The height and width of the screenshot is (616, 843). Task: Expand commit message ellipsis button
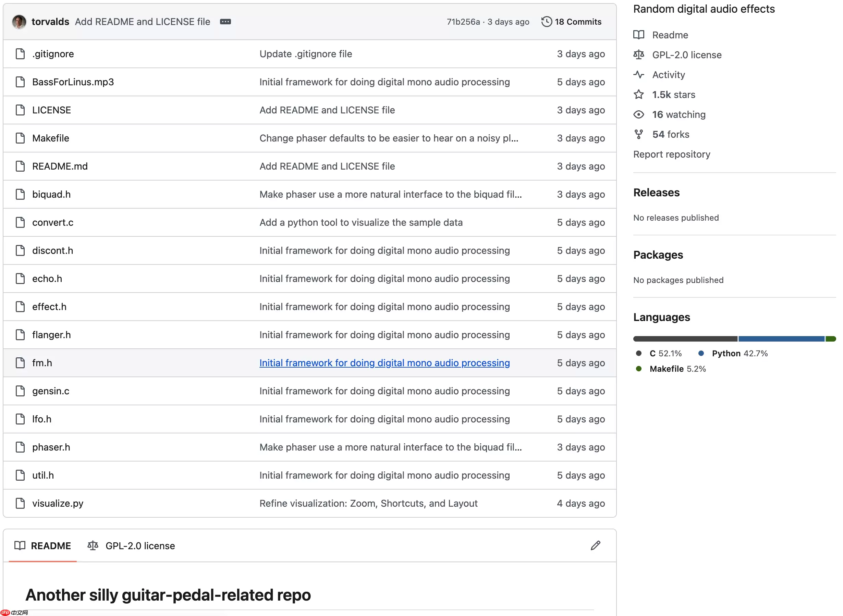225,22
